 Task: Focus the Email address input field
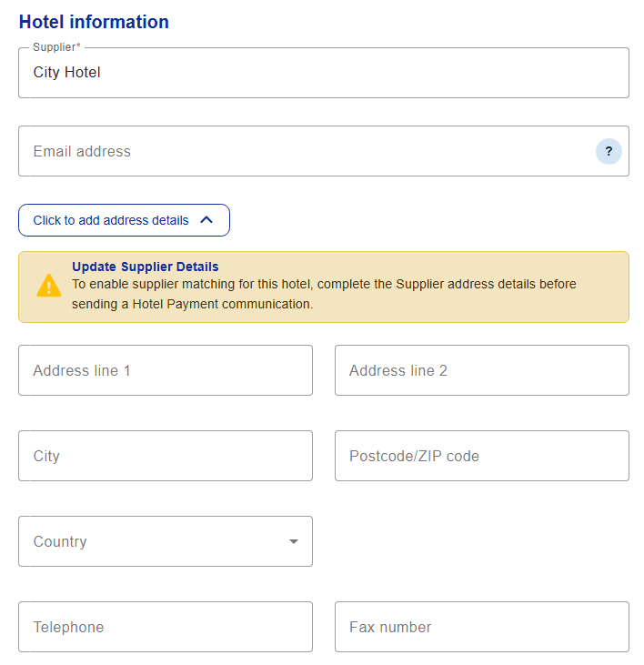point(324,151)
